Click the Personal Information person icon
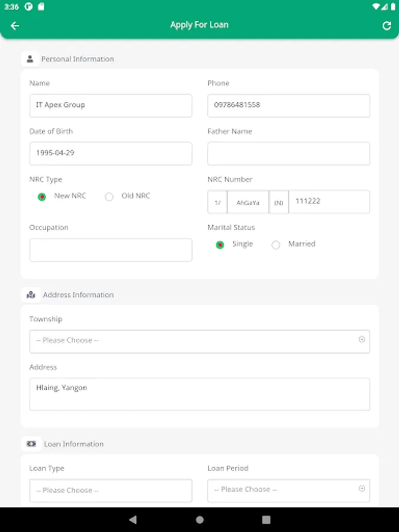 coord(30,59)
